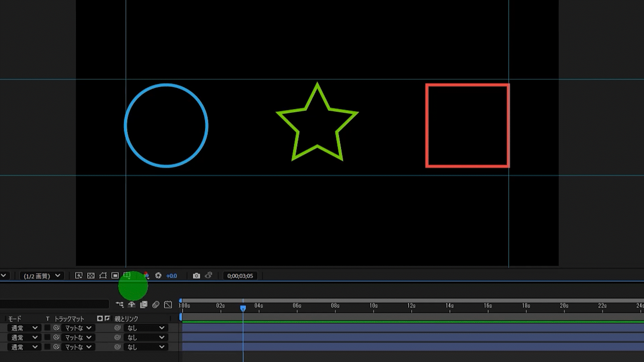The width and height of the screenshot is (644, 362).
Task: Click the トラックマット column header
Action: tap(69, 318)
